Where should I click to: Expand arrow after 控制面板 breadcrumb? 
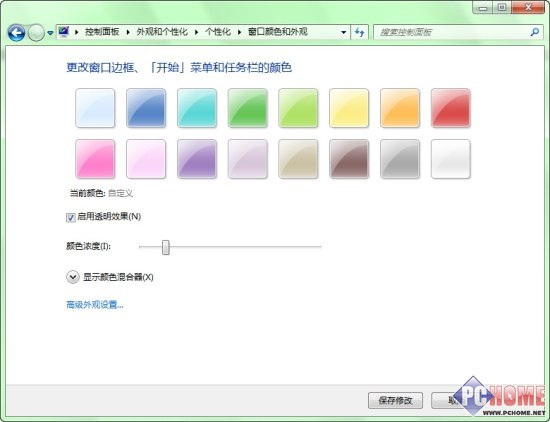(128, 32)
